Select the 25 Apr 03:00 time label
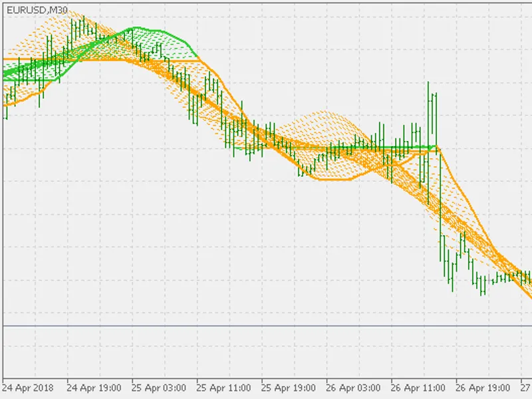This screenshot has width=532, height=399. [x=159, y=388]
